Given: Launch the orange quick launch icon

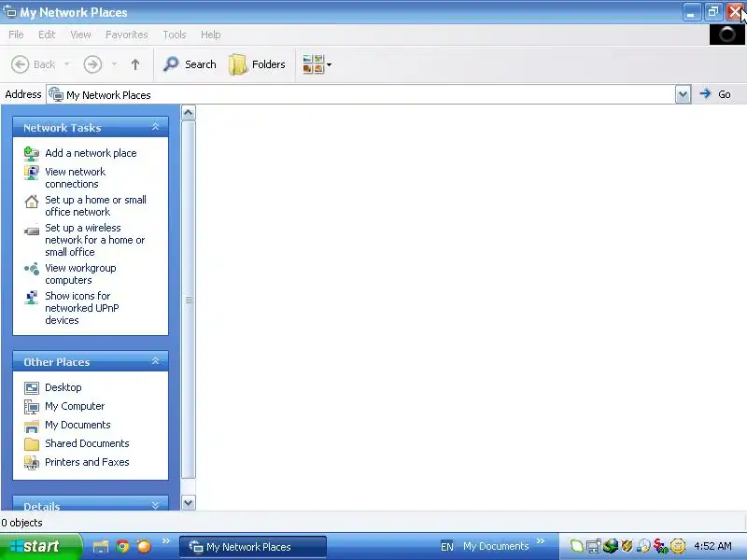Looking at the screenshot, I should coord(144,546).
